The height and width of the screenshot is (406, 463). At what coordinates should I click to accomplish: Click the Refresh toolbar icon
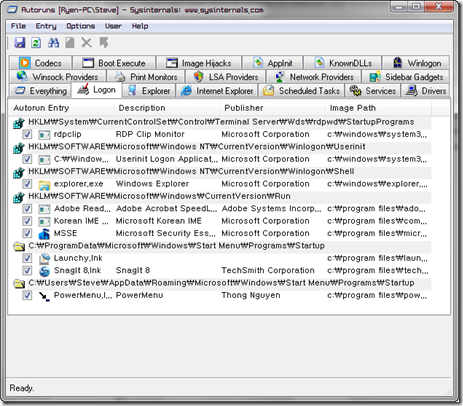(36, 43)
